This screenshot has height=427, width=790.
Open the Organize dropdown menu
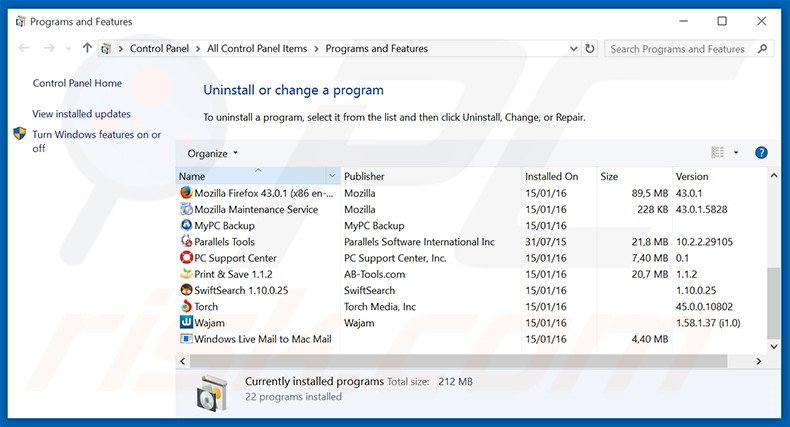click(x=212, y=154)
